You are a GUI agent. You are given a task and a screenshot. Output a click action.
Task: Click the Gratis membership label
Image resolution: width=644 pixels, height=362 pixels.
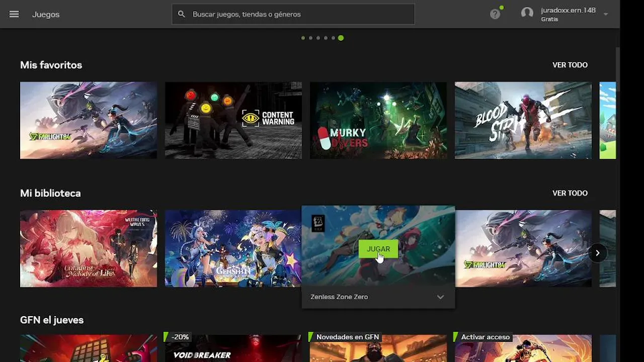tap(549, 19)
